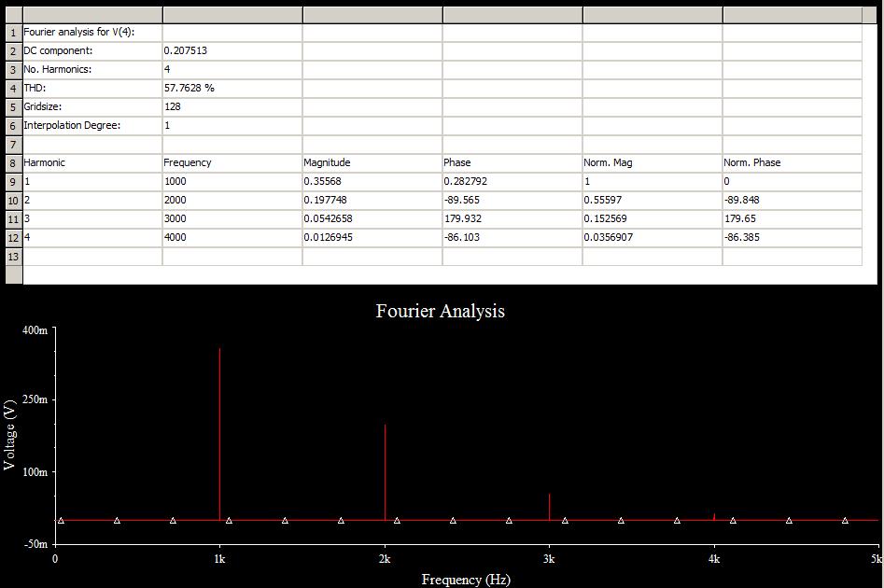Click the tall red spike at 1k

[219, 429]
